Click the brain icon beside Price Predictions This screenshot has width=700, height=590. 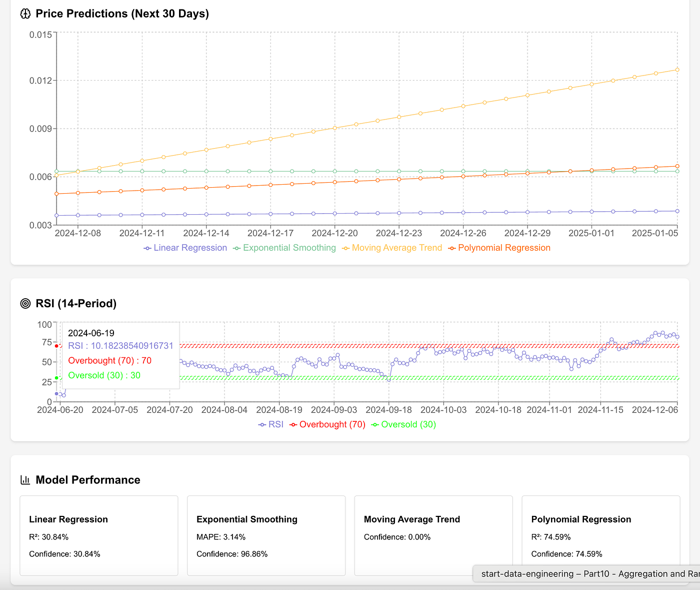pos(25,14)
